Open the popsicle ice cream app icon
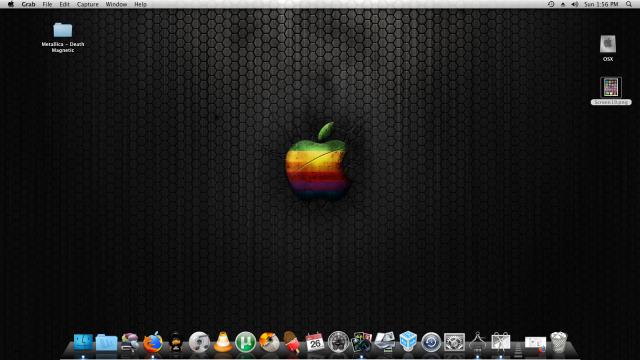The image size is (640, 360). 291,342
